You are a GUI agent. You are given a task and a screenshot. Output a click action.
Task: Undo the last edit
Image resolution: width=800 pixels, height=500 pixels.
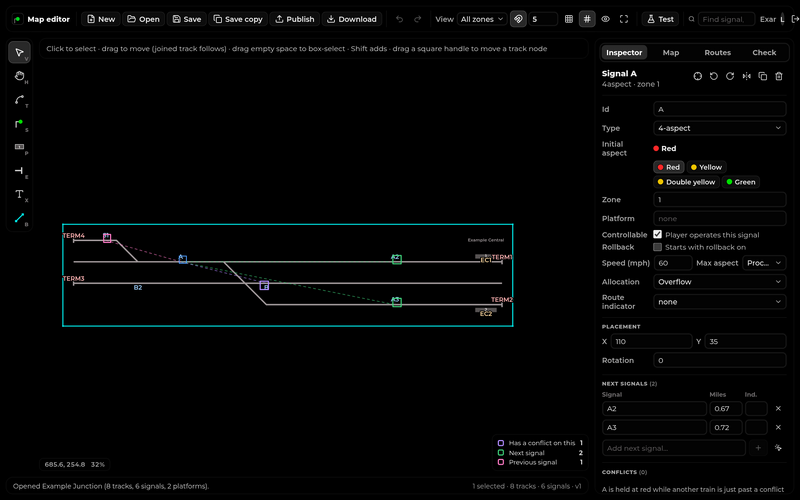pos(399,19)
